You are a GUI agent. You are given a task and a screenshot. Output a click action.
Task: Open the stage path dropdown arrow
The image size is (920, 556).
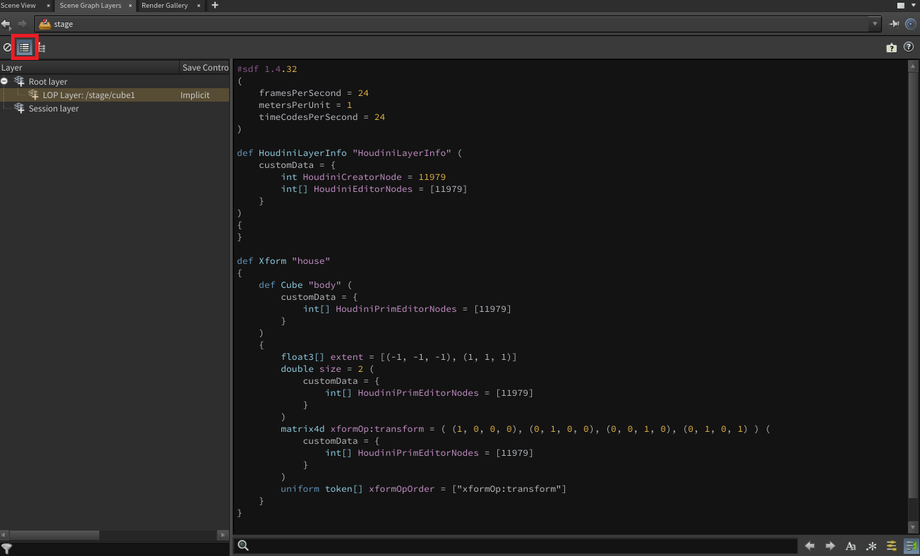point(874,24)
